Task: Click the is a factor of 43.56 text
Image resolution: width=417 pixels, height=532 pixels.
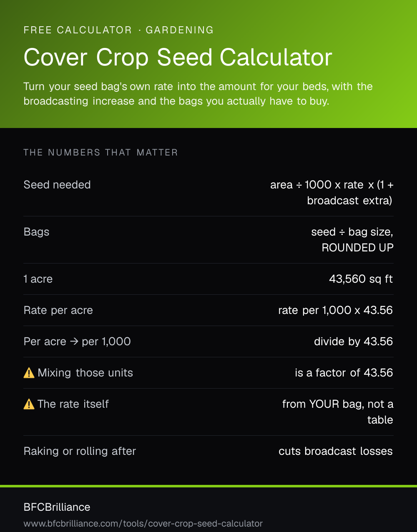Action: (x=344, y=373)
